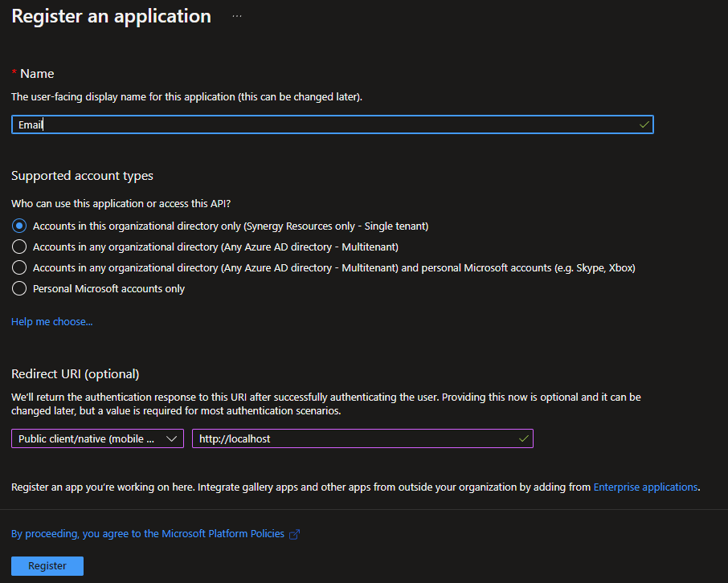Click the Supported account types heading

coord(82,176)
